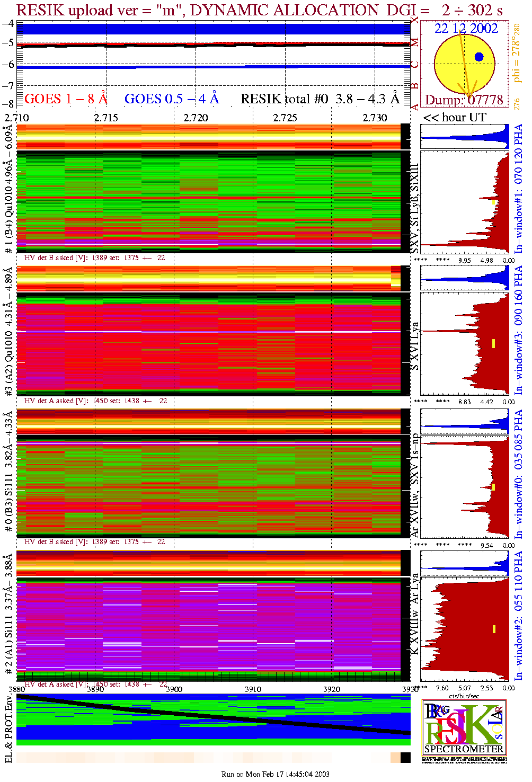
Task: Click the yellow marker in the In-window#1 histogram
Action: pyautogui.click(x=494, y=202)
